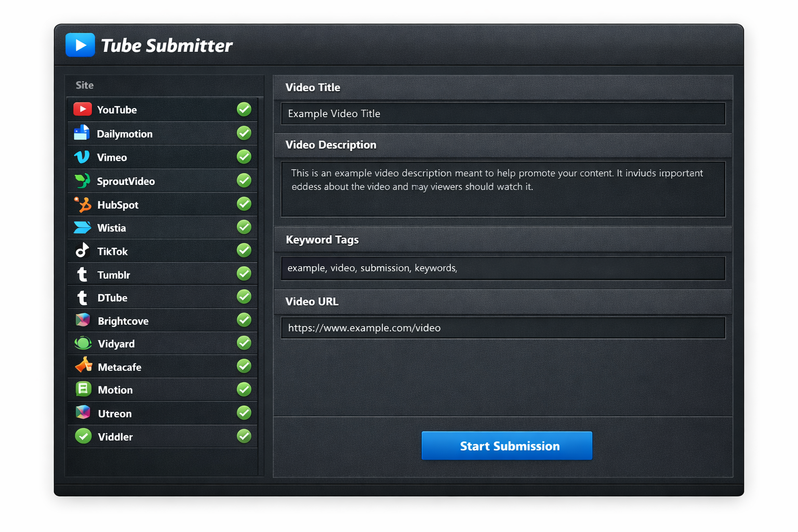Toggle the Viddler submission checkmark
Image resolution: width=798 pixels, height=532 pixels.
pyautogui.click(x=244, y=436)
